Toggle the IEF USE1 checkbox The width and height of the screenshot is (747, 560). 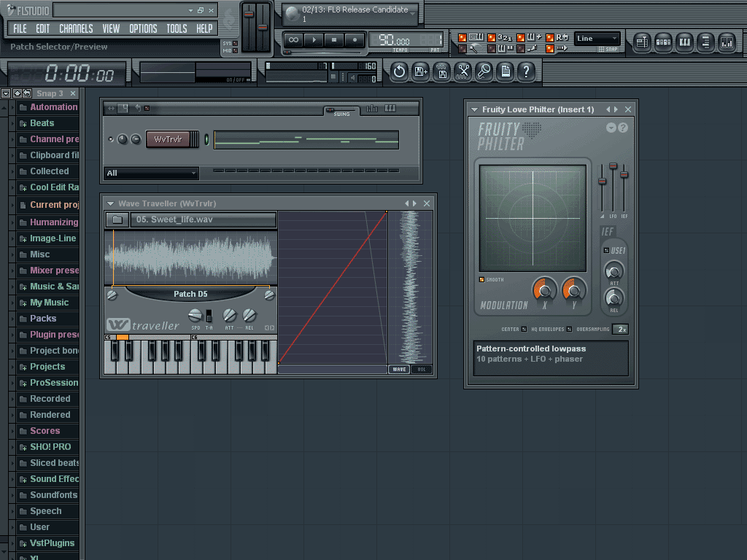click(606, 251)
